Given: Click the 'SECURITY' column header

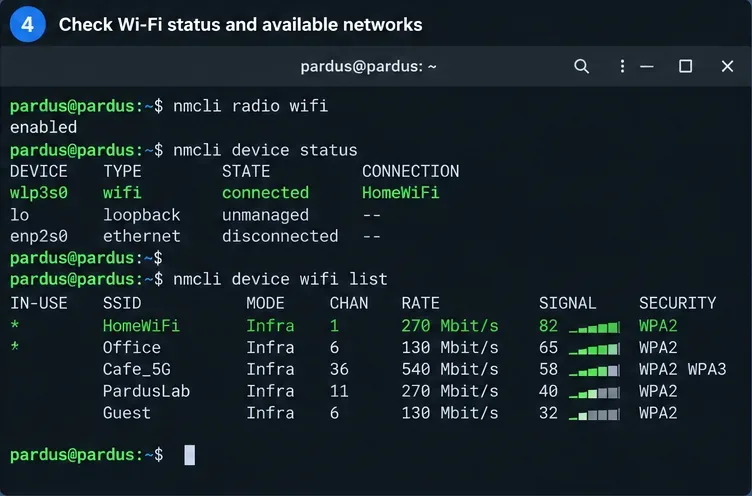Looking at the screenshot, I should 678,303.
